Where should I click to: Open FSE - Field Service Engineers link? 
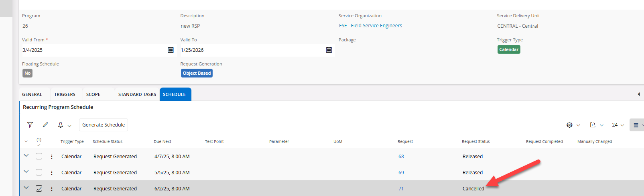[x=370, y=26]
